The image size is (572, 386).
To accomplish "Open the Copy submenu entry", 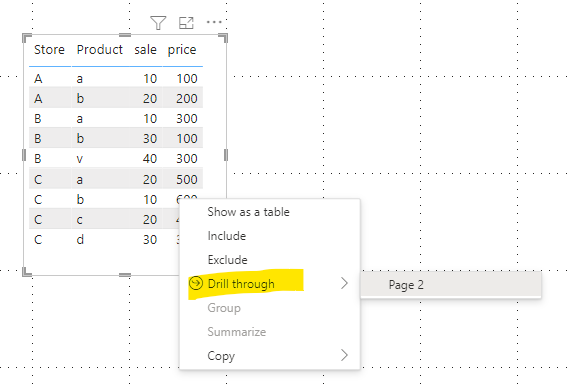I will [270, 355].
